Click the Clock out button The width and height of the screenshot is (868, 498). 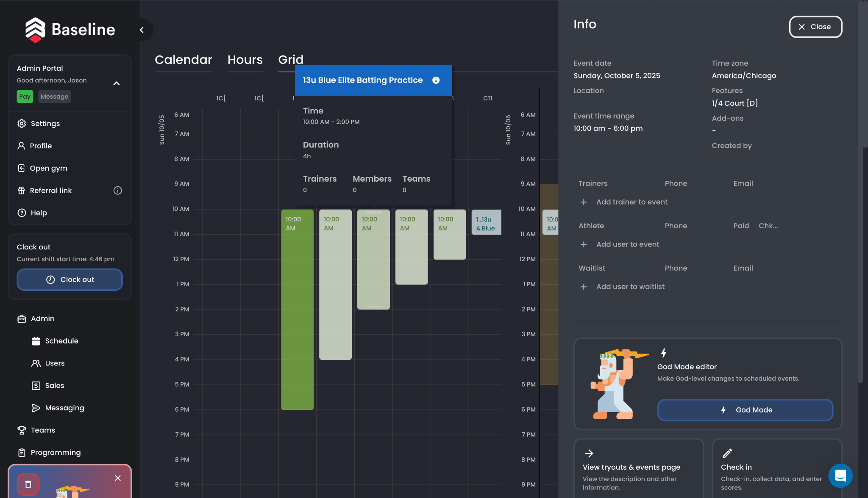pos(70,279)
